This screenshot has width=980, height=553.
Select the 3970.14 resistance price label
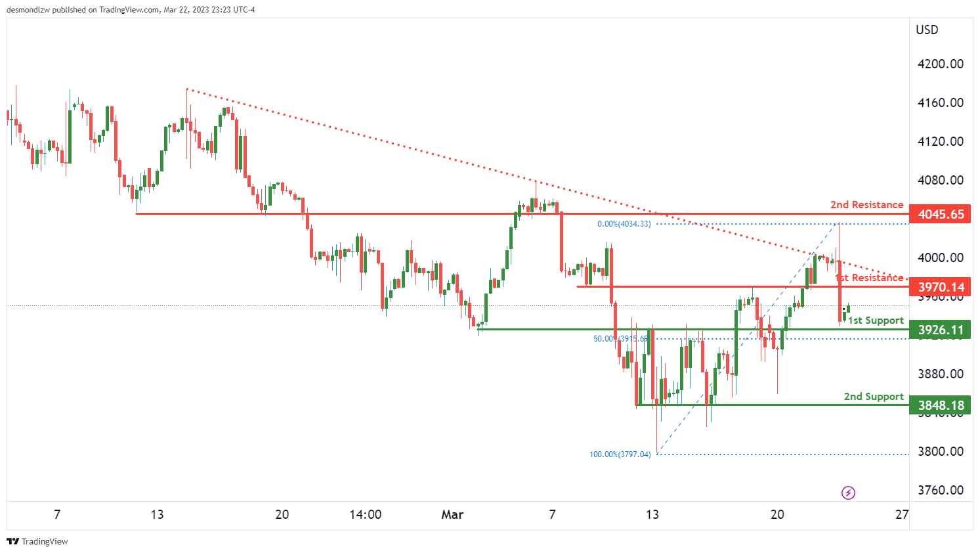tap(941, 287)
